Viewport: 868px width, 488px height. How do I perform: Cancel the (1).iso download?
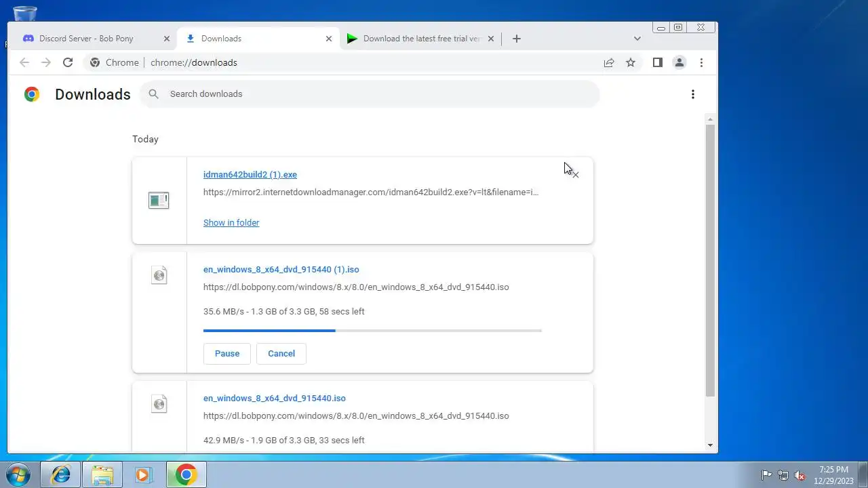[x=281, y=353]
